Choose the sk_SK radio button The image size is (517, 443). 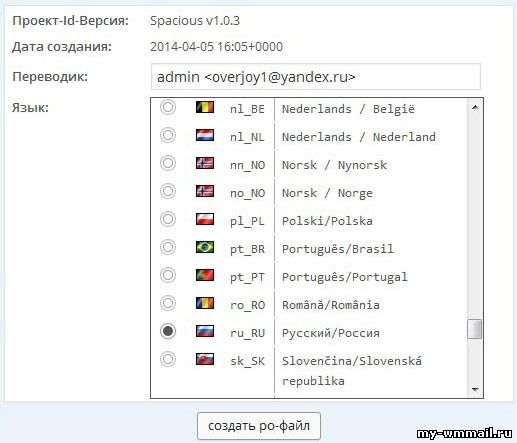(x=168, y=359)
